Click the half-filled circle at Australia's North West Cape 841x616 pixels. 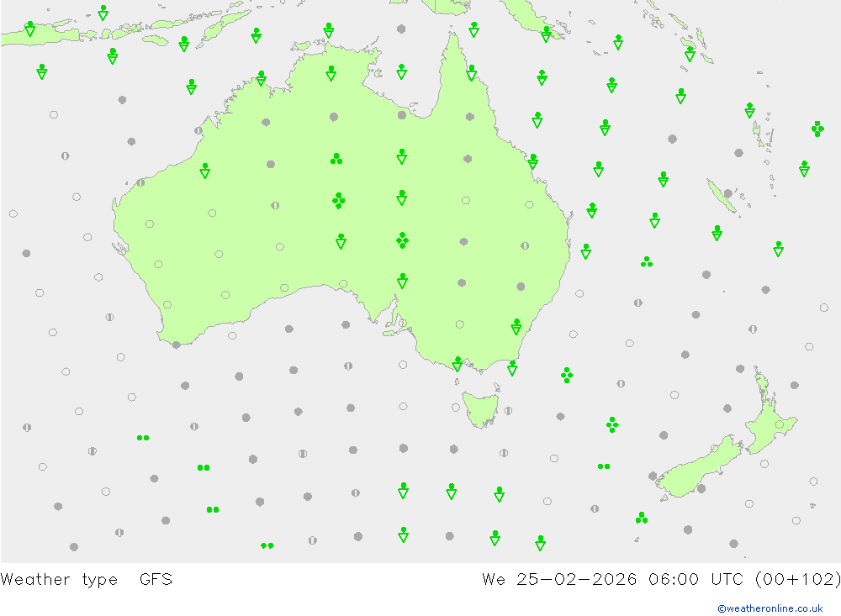point(140,183)
